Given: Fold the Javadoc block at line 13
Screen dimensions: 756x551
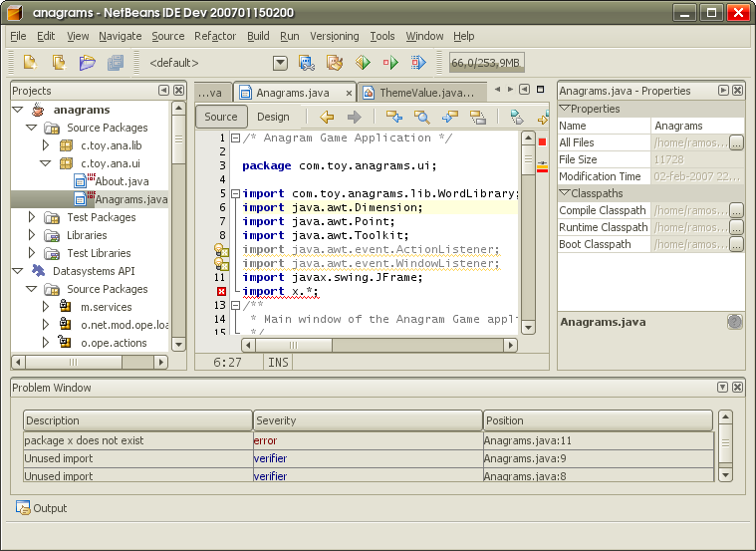Looking at the screenshot, I should point(235,306).
